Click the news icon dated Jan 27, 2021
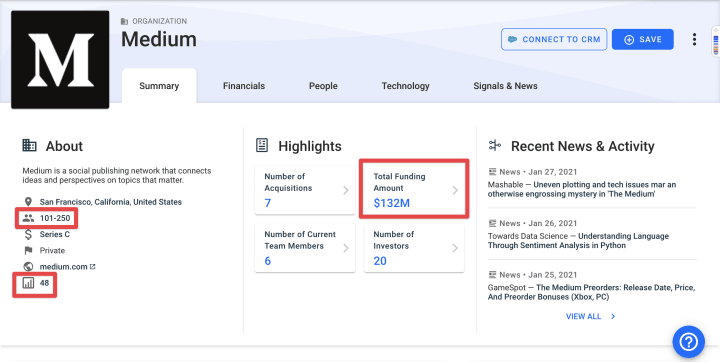The width and height of the screenshot is (720, 362). point(492,172)
